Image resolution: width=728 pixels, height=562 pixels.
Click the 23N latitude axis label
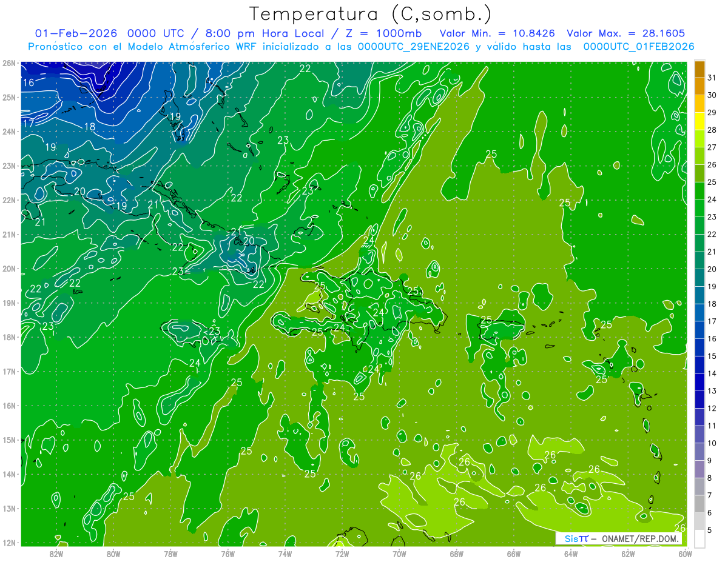click(x=9, y=166)
